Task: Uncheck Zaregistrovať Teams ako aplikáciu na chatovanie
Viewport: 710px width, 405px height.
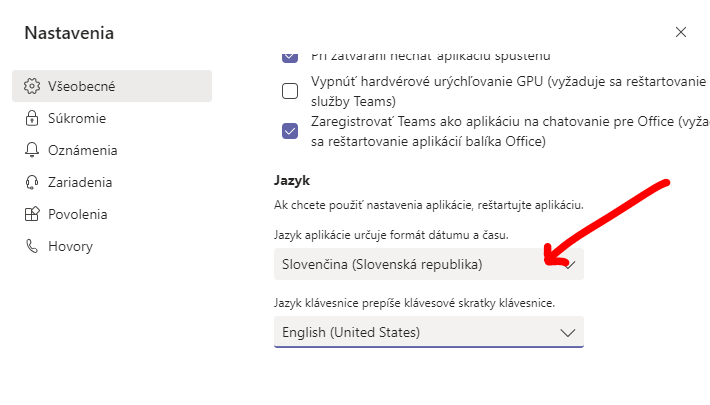Action: tap(290, 131)
